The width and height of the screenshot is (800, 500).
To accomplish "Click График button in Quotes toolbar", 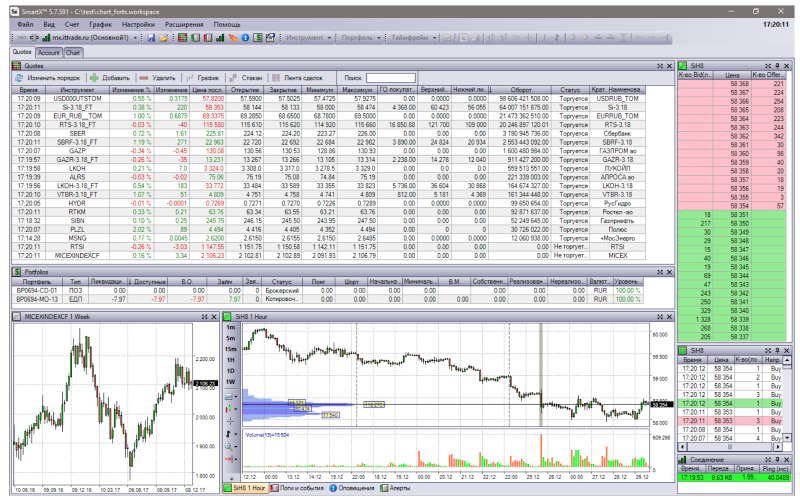I will (x=203, y=78).
